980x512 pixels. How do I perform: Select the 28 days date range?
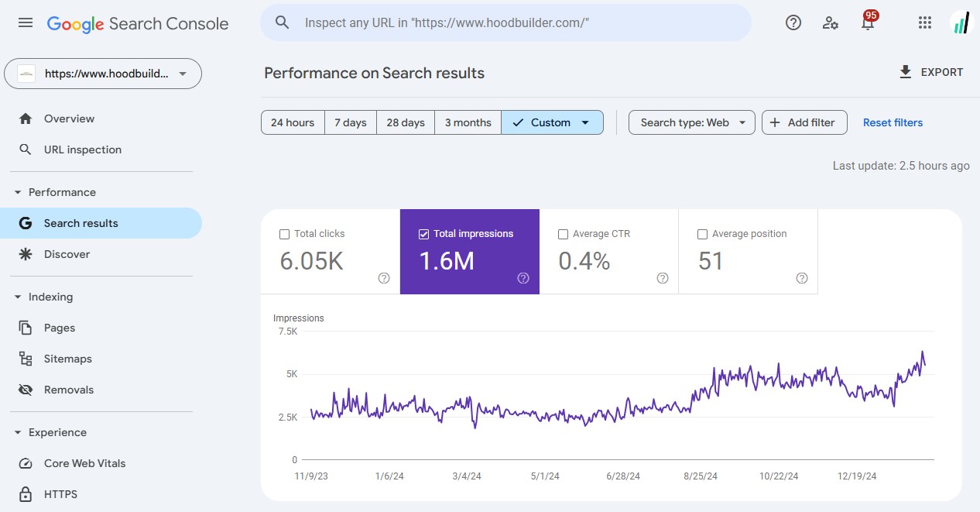click(406, 122)
